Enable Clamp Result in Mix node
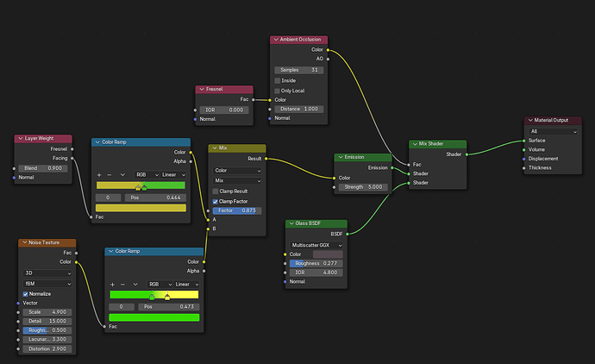 point(216,191)
